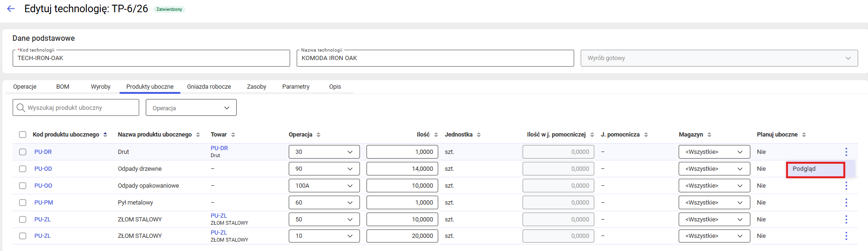This screenshot has width=868, height=251.
Task: Focus the Wyszukaj produkt uboczny search field
Action: (x=76, y=107)
